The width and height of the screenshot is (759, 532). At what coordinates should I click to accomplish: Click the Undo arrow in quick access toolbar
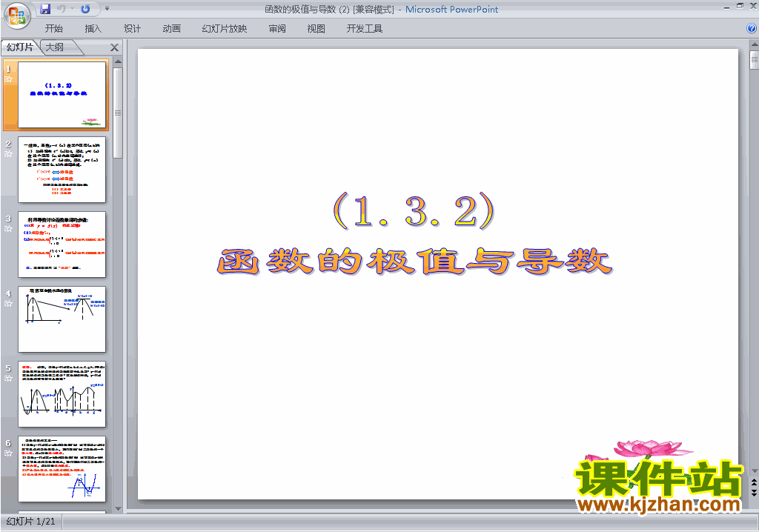tap(61, 9)
